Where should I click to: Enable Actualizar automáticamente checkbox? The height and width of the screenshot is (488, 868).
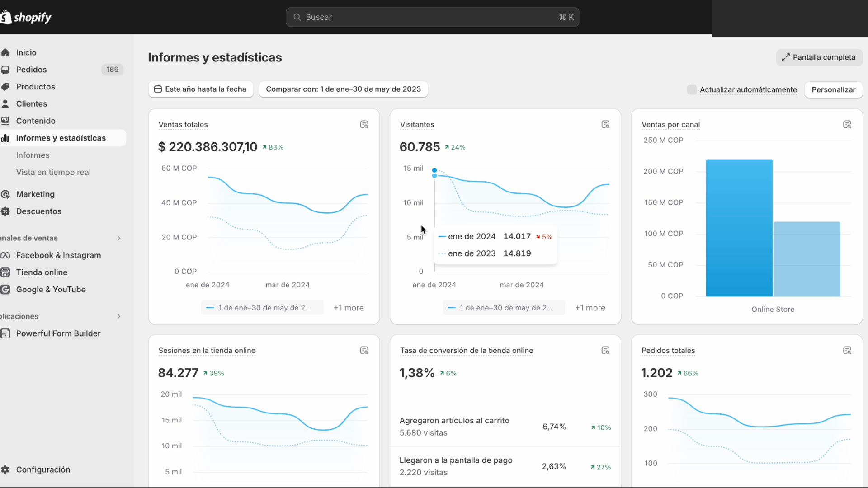(692, 89)
